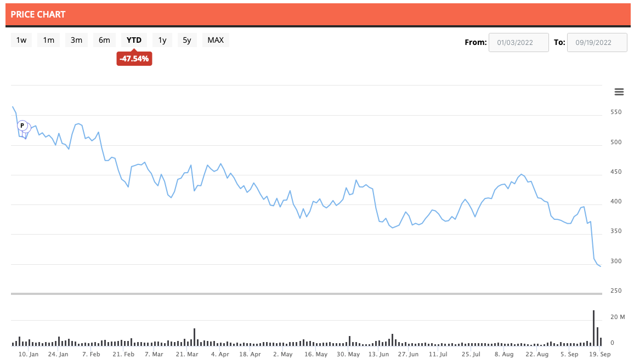This screenshot has height=364, width=634.
Task: Click the To date field
Action: [x=597, y=42]
